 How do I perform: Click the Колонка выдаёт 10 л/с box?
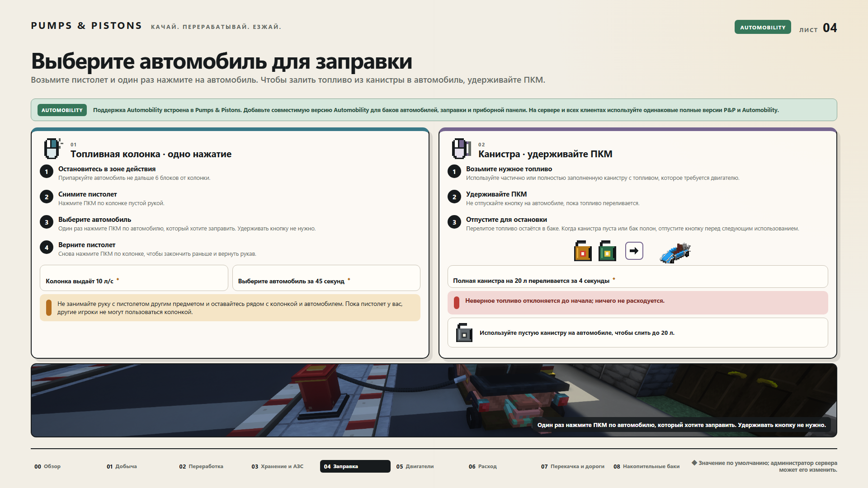pos(134,278)
